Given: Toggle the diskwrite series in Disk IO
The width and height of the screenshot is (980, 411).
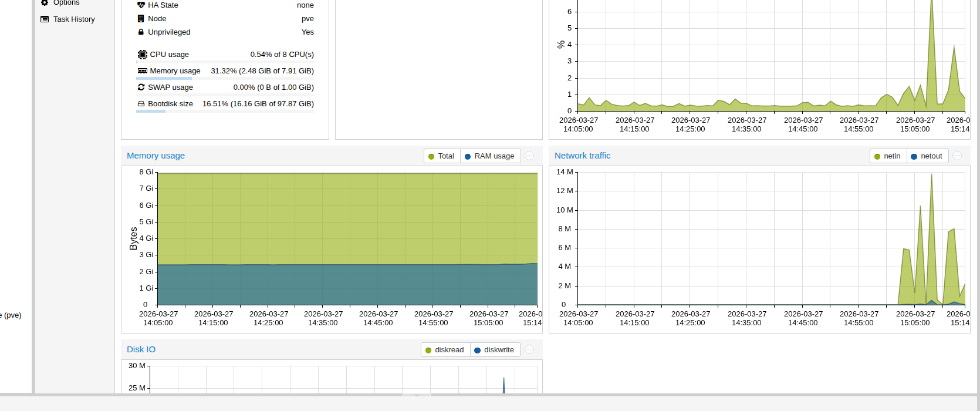Looking at the screenshot, I should pyautogui.click(x=494, y=350).
